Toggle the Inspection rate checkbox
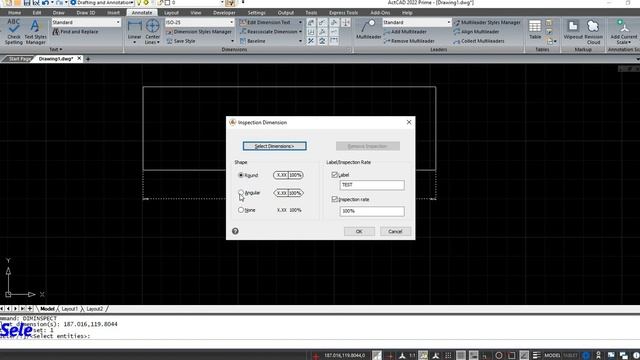Viewport: 640px width, 360px height. 335,199
